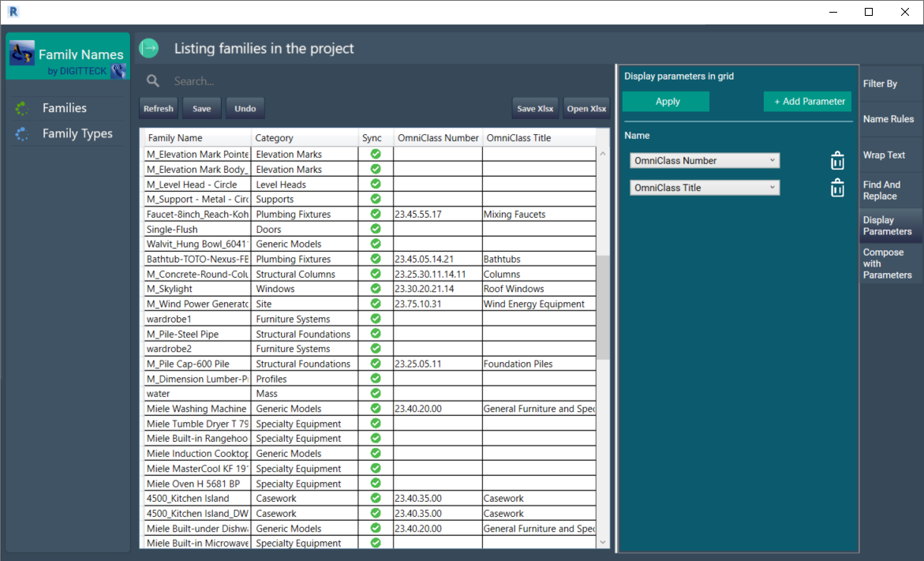Screen dimensions: 924x561
Task: Toggle Sync on the water family row
Action: (x=375, y=393)
